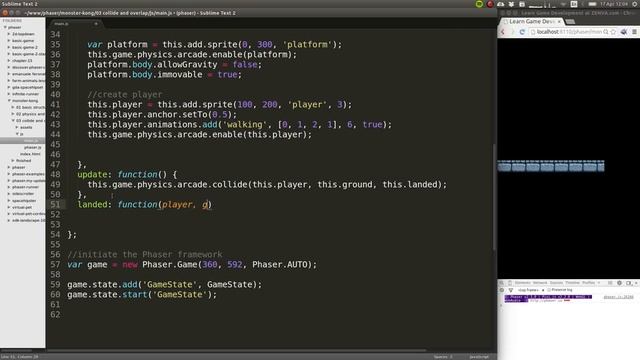Switch to the Learn Game Dev browser tab
Viewport: 640px width, 360px height.
click(x=533, y=21)
